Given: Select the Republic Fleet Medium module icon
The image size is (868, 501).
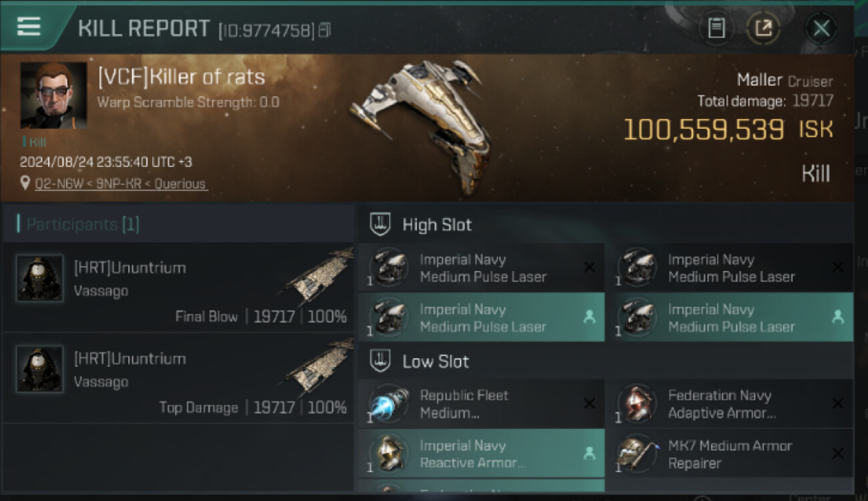Looking at the screenshot, I should point(389,404).
